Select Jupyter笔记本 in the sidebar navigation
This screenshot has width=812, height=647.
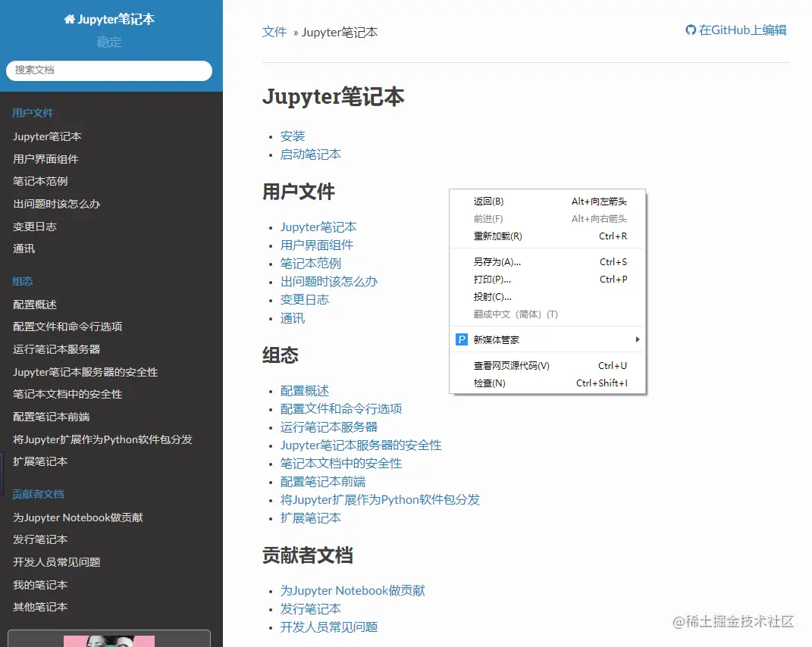pos(111,136)
